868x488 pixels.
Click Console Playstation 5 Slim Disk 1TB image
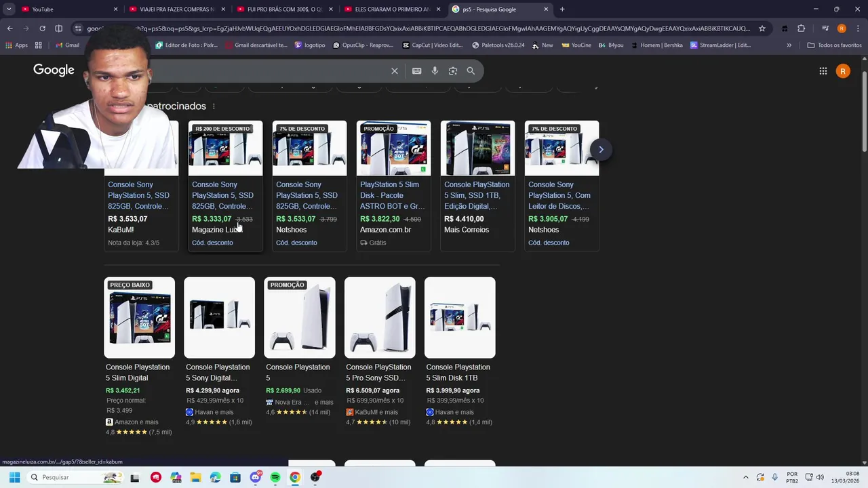pos(460,317)
